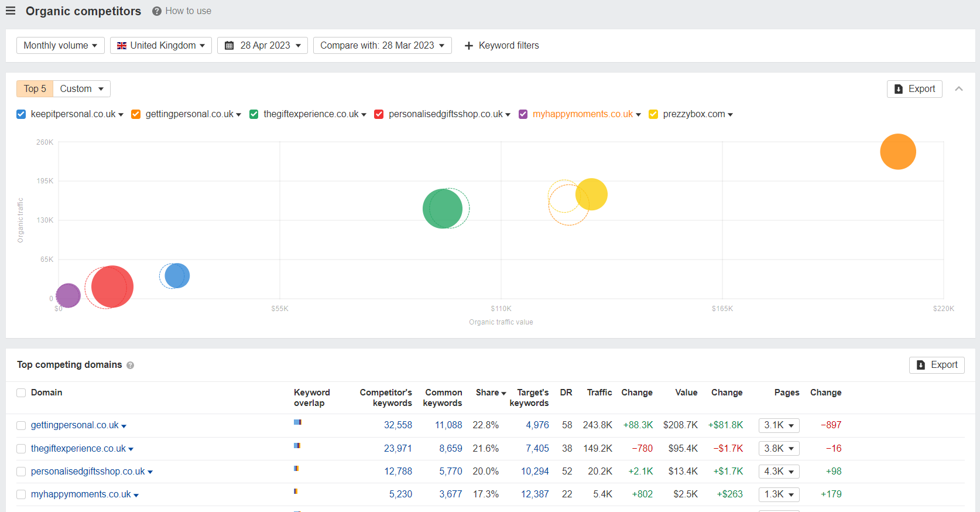
Task: Open the 3.8K pages dropdown
Action: coord(779,449)
